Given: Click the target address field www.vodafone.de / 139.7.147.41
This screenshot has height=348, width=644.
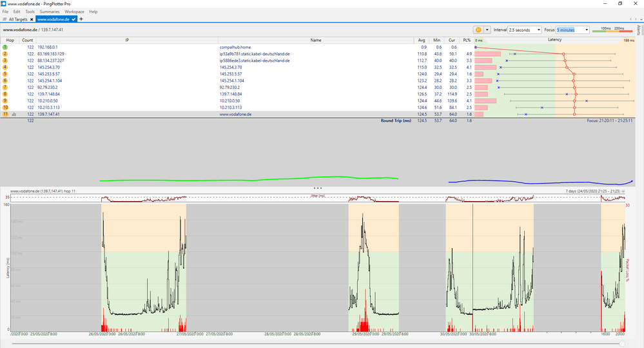Looking at the screenshot, I should [33, 30].
